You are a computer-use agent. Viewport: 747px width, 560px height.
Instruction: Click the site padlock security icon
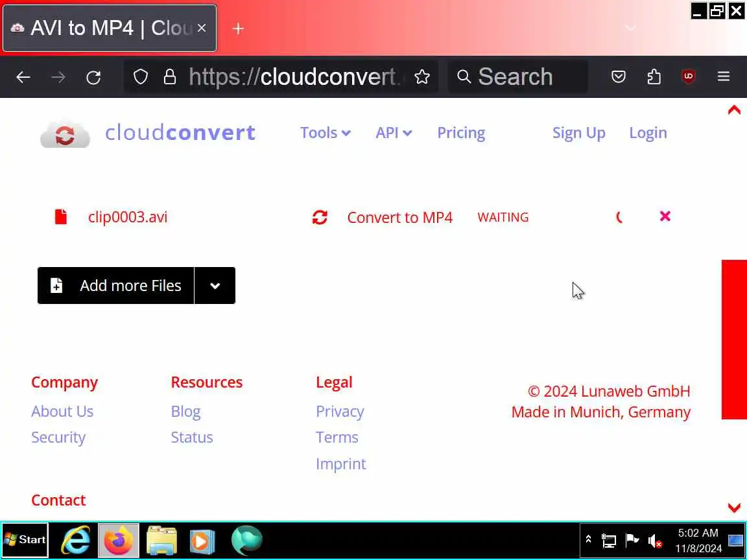coord(170,76)
